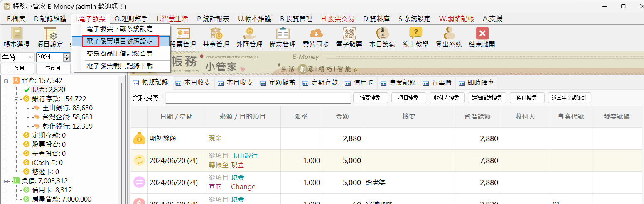644x204 pixels.
Task: Select 房屋貸款: 7,000,000 tree item
Action: (x=61, y=199)
